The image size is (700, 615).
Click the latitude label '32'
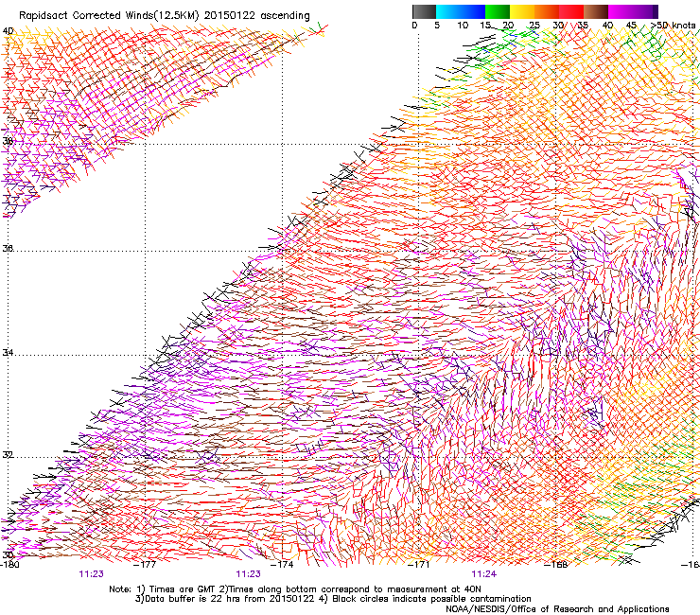[x=8, y=455]
